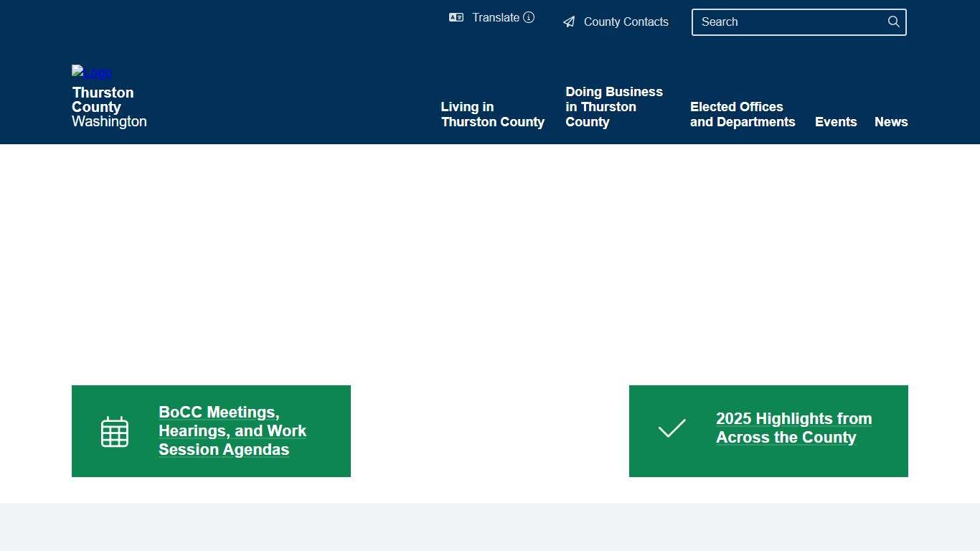Click the broken Logo image link
980x551 pixels.
[x=91, y=72]
